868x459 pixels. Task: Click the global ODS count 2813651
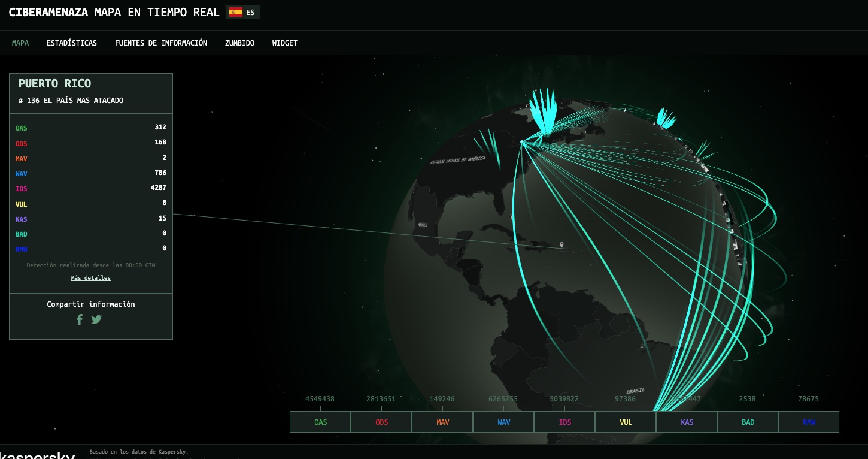(381, 399)
